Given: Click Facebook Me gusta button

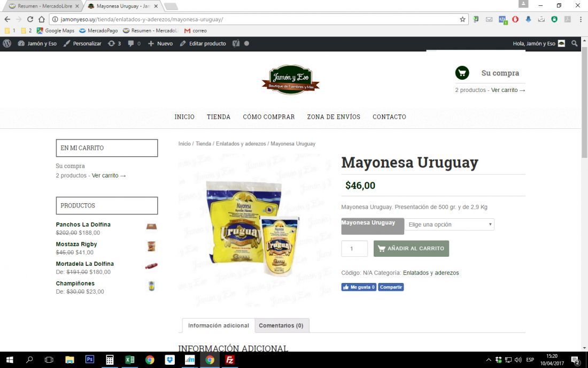Looking at the screenshot, I should [359, 287].
